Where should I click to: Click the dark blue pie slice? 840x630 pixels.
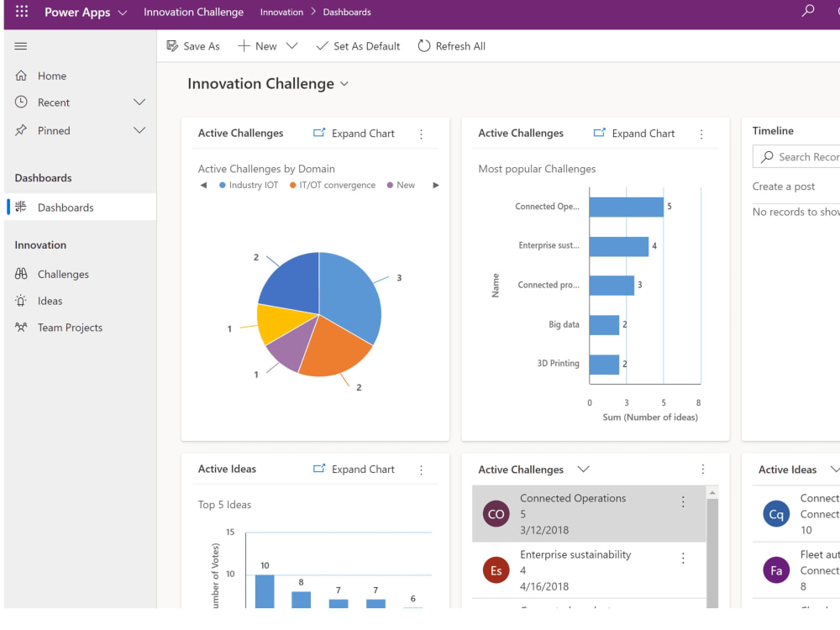pyautogui.click(x=295, y=284)
